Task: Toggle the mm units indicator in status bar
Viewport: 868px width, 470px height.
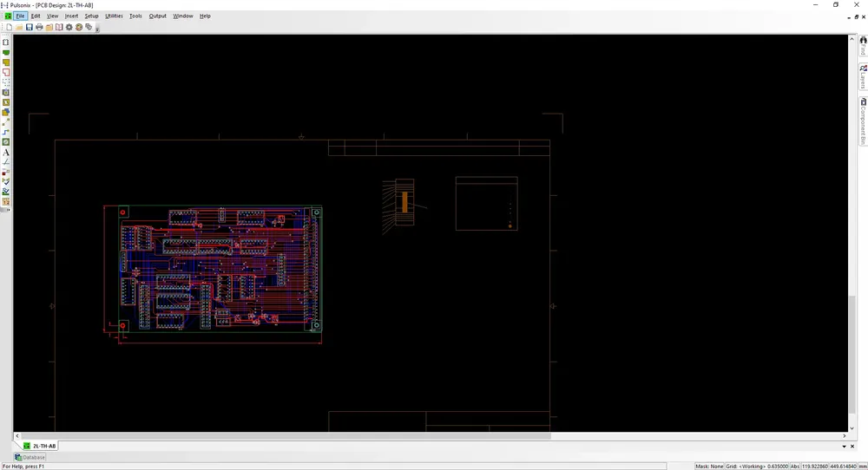Action: click(862, 466)
